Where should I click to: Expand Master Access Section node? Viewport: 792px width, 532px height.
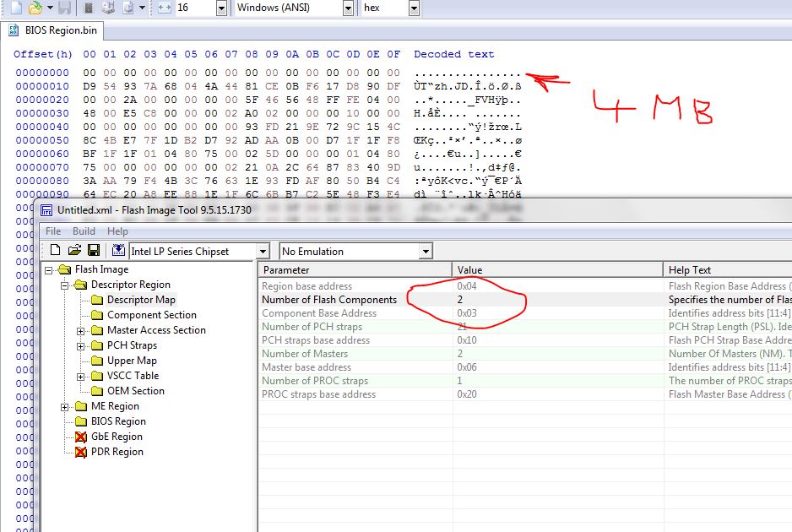tap(80, 331)
